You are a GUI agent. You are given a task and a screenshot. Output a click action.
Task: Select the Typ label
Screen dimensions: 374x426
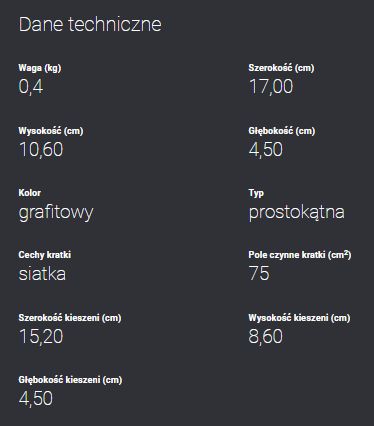[256, 193]
